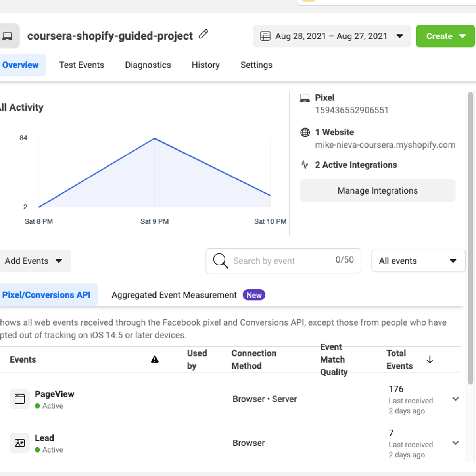Viewport: 476px width, 476px height.
Task: Click the PageView browser window icon
Action: coord(20,399)
